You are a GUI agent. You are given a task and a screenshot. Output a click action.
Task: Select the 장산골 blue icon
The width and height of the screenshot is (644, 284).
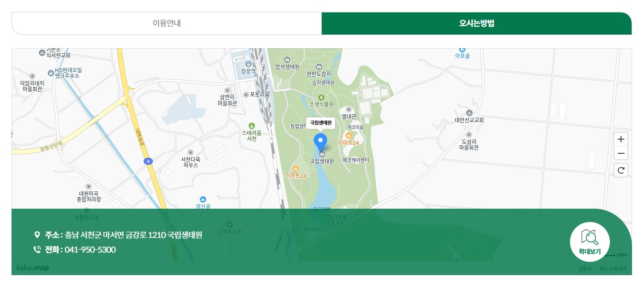pos(203,199)
